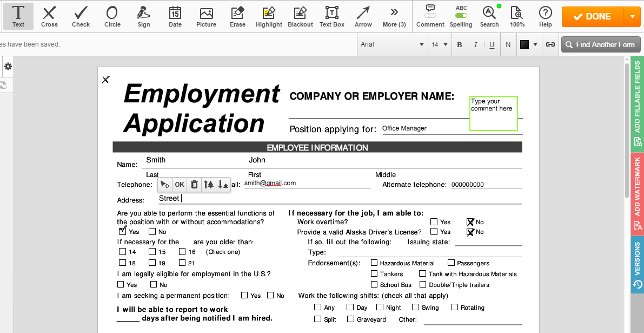
Task: Click the John first name text
Action: [x=257, y=160]
